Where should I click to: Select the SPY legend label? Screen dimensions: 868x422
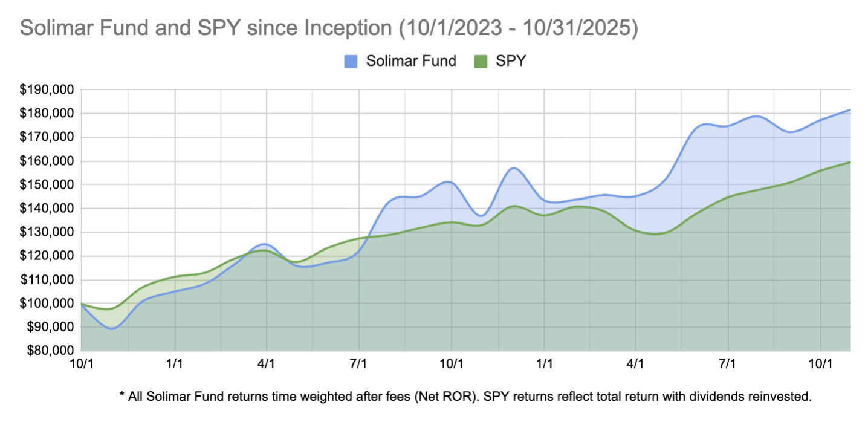click(x=511, y=61)
